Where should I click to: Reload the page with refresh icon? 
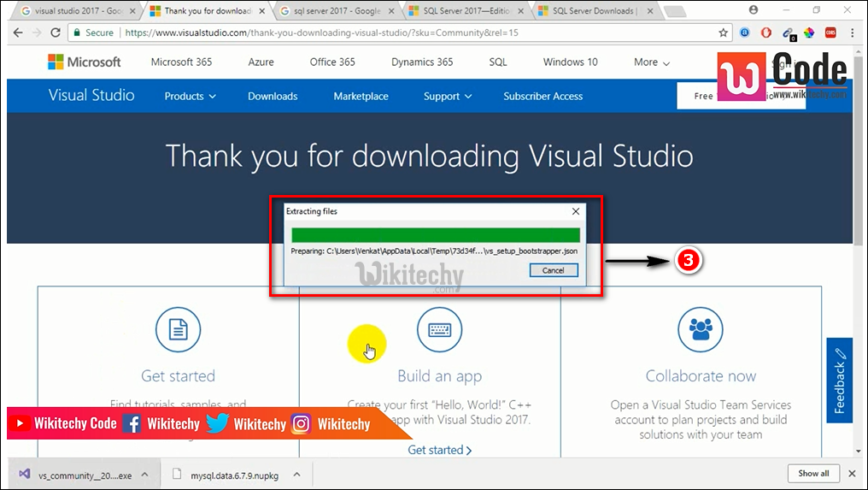tap(56, 32)
